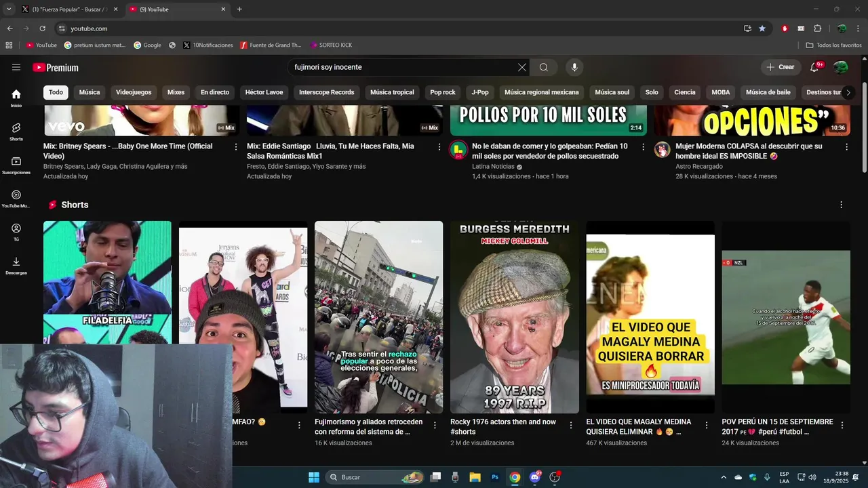This screenshot has height=488, width=868.
Task: Select the Ciencia chip
Action: [x=685, y=92]
